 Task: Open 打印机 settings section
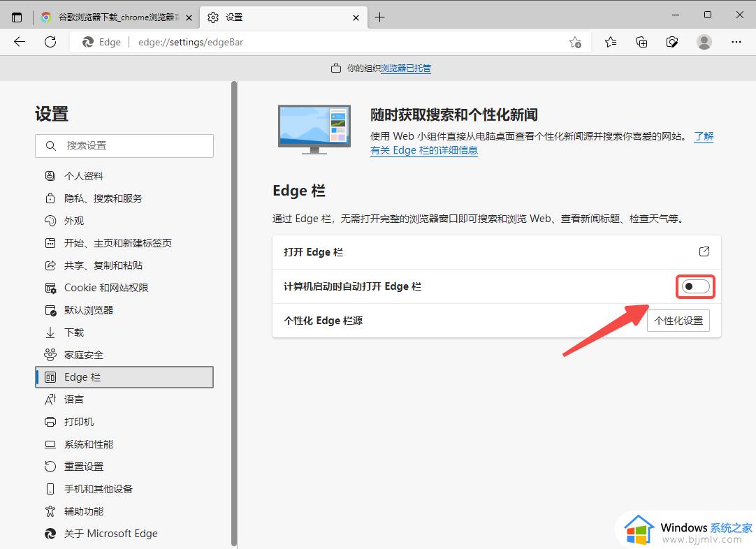124,422
